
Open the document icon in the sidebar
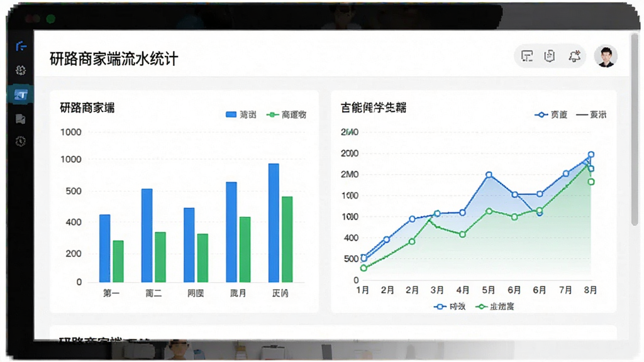coord(21,119)
